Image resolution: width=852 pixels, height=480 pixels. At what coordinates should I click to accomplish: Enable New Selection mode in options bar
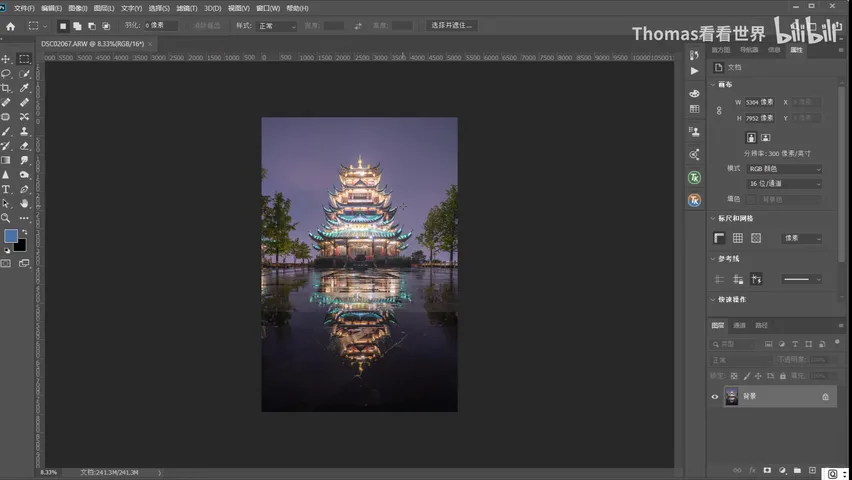[63, 26]
